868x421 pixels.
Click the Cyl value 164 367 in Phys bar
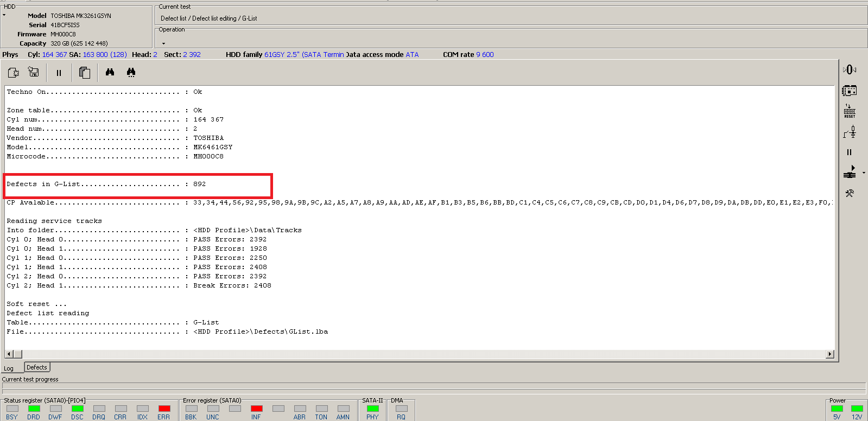pos(54,55)
